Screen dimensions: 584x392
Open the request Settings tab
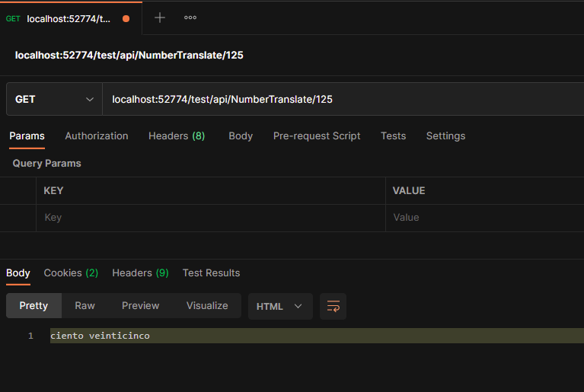click(445, 136)
